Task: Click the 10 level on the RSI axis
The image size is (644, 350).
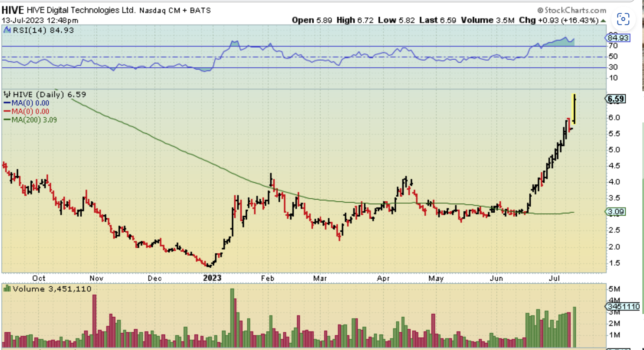Action: (613, 78)
